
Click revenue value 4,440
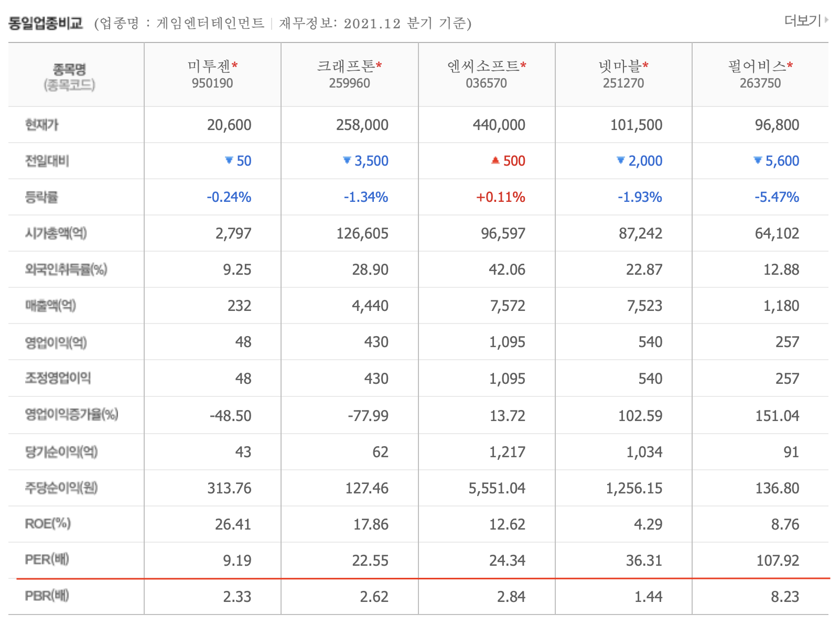click(370, 306)
